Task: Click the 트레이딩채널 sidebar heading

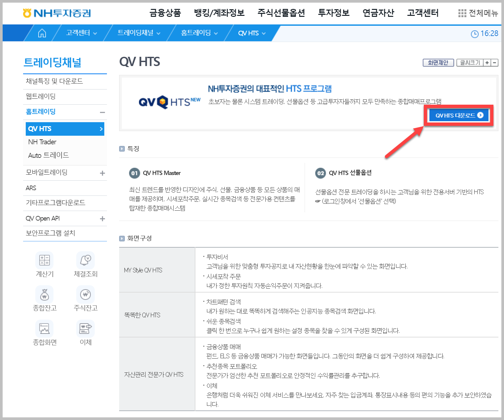Action: [52, 62]
